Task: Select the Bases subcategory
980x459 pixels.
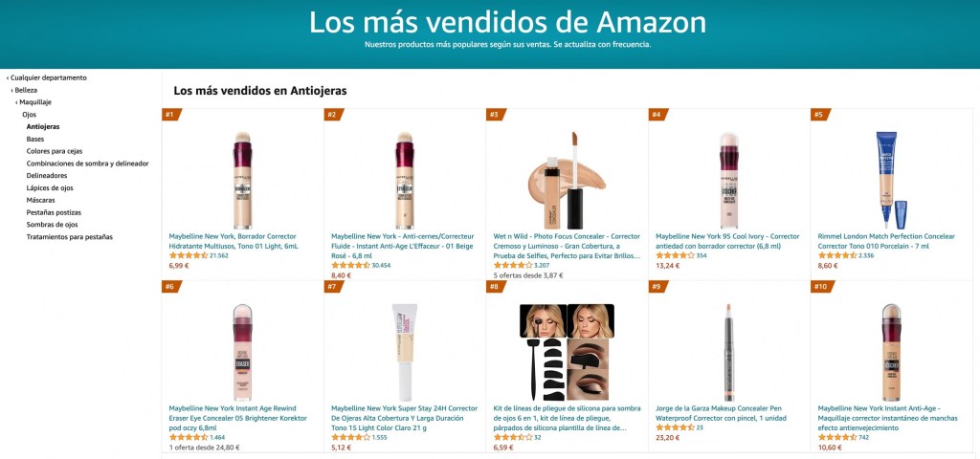Action: tap(35, 139)
